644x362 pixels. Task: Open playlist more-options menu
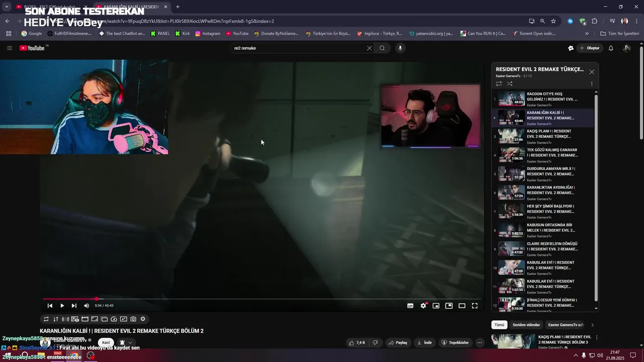pyautogui.click(x=592, y=83)
